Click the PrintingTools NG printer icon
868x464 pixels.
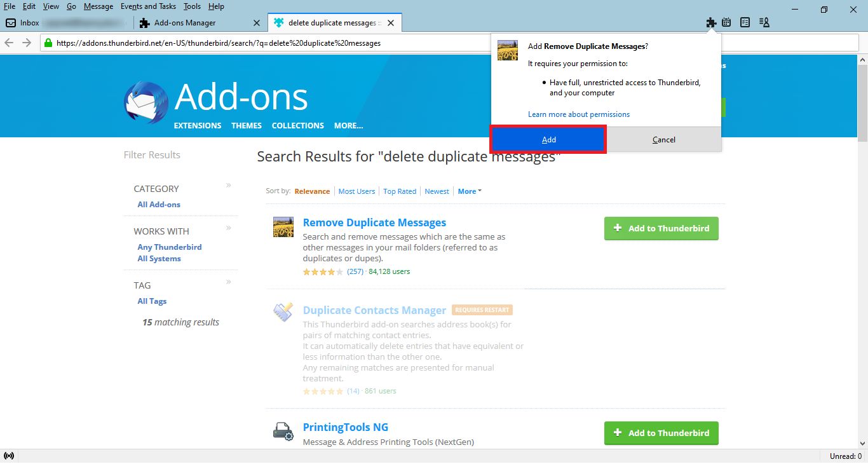(x=283, y=431)
